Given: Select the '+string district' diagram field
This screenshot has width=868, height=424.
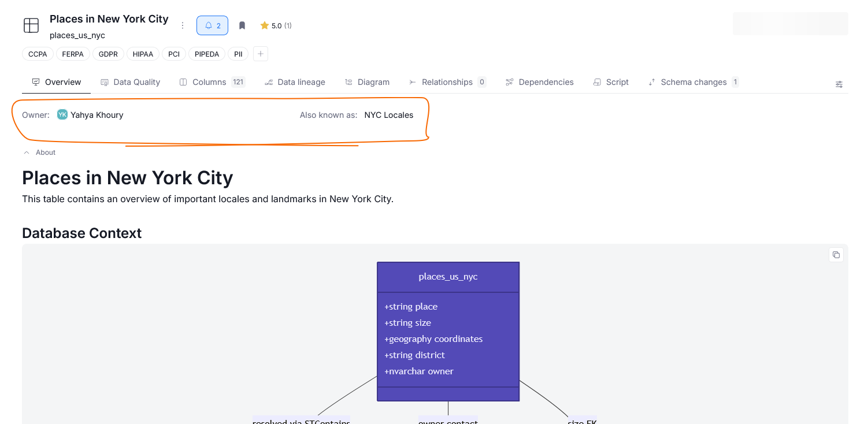Looking at the screenshot, I should coord(414,355).
